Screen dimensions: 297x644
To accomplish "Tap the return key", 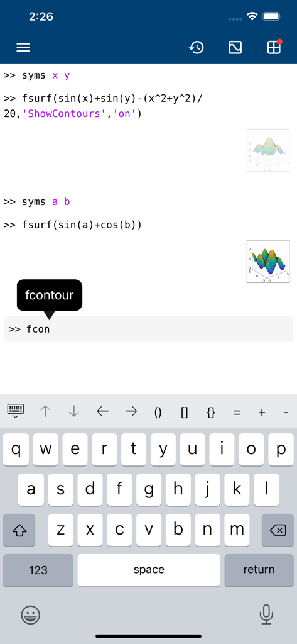I will pyautogui.click(x=259, y=570).
